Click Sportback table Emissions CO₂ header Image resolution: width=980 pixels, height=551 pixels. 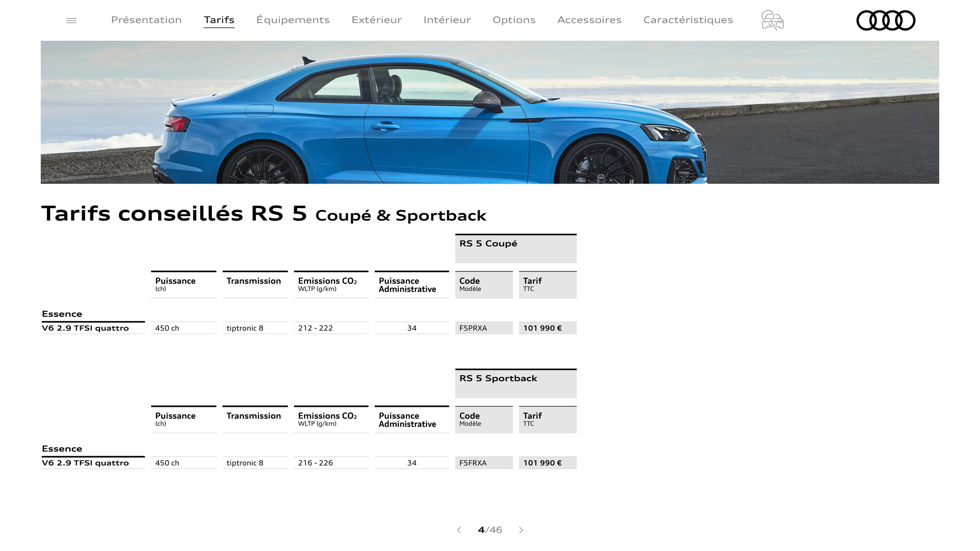pos(331,420)
